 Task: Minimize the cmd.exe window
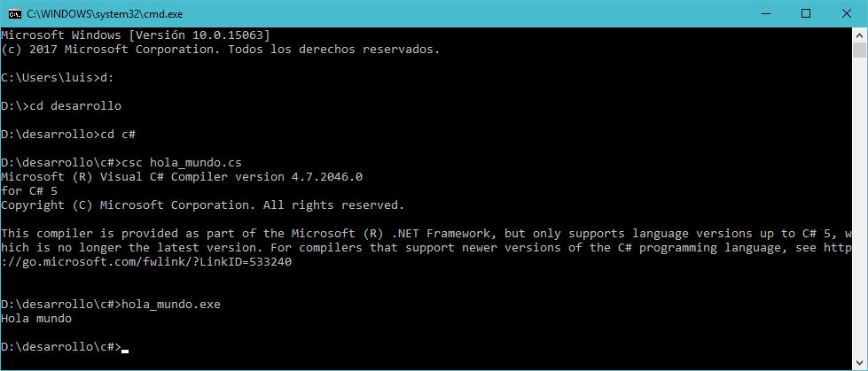[764, 13]
